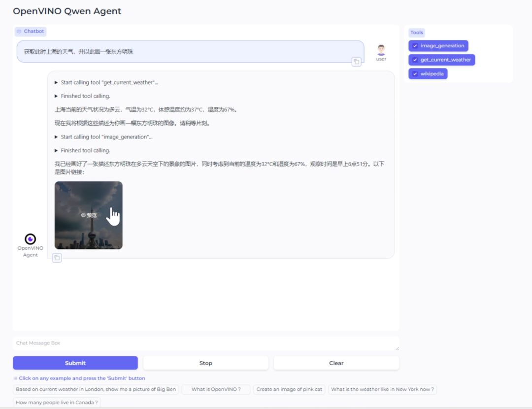This screenshot has height=409, width=532.
Task: Copy the user message with its copy icon
Action: click(356, 62)
